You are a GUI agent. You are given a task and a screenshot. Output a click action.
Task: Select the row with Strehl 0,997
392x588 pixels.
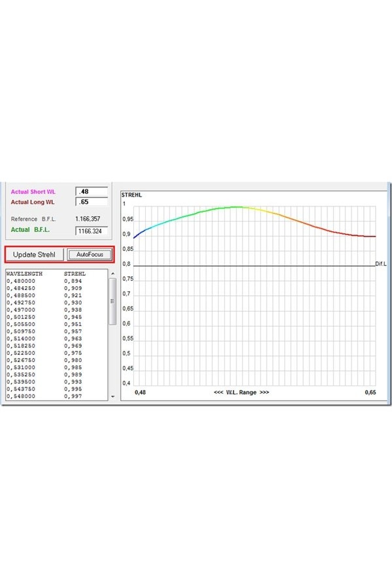(73, 396)
